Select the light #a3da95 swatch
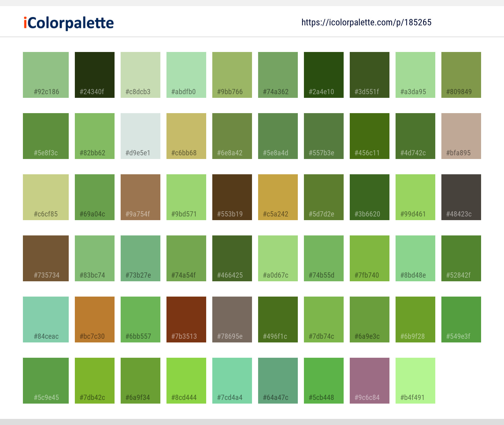 tap(415, 75)
